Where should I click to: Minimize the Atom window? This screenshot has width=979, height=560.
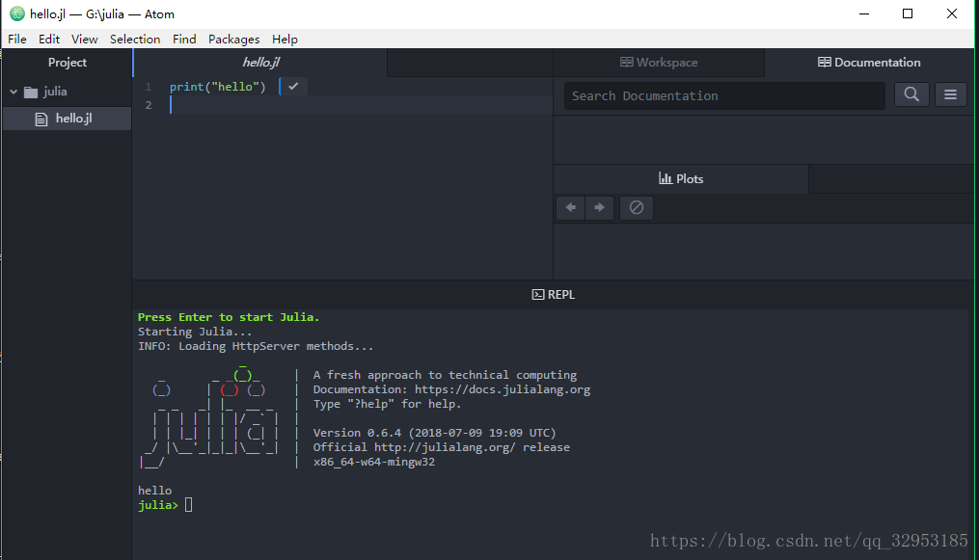click(x=864, y=13)
